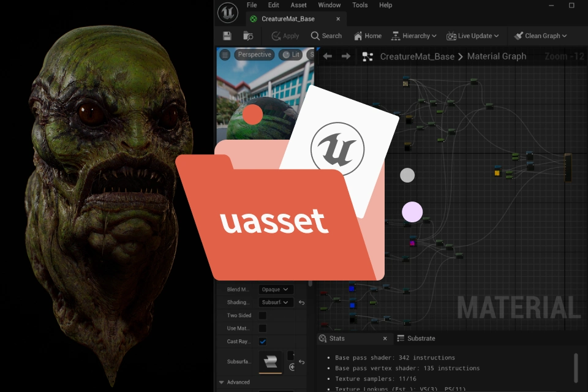Click the Save floppy disk icon
This screenshot has height=392, width=588.
(x=227, y=36)
